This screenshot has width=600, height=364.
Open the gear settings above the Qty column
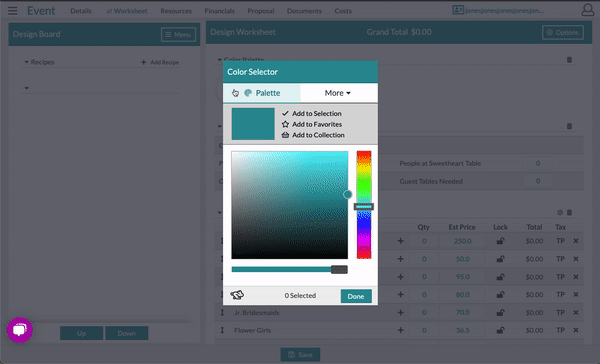[x=560, y=212]
